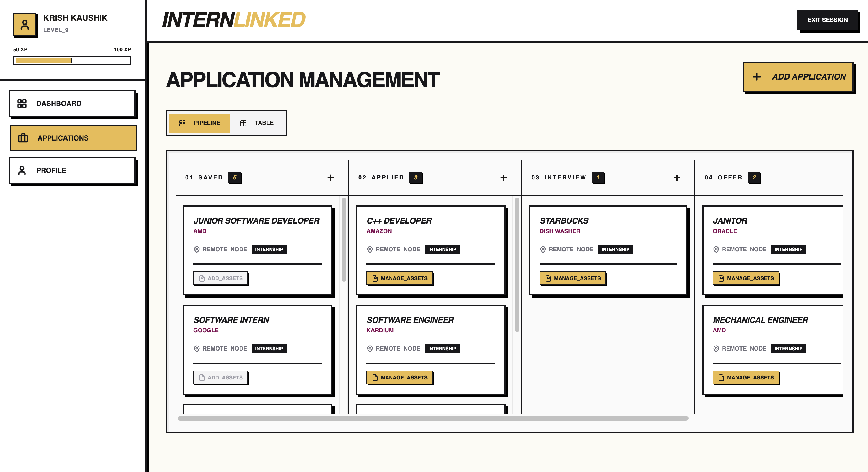Click the XP progress bar
Image resolution: width=868 pixels, height=472 pixels.
tap(72, 60)
